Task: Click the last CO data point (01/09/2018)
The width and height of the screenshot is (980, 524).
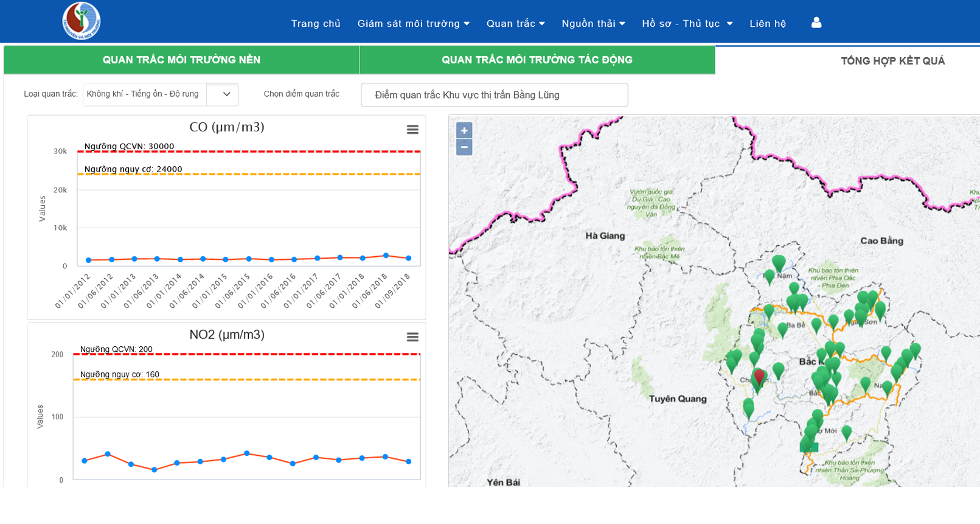Action: [409, 259]
